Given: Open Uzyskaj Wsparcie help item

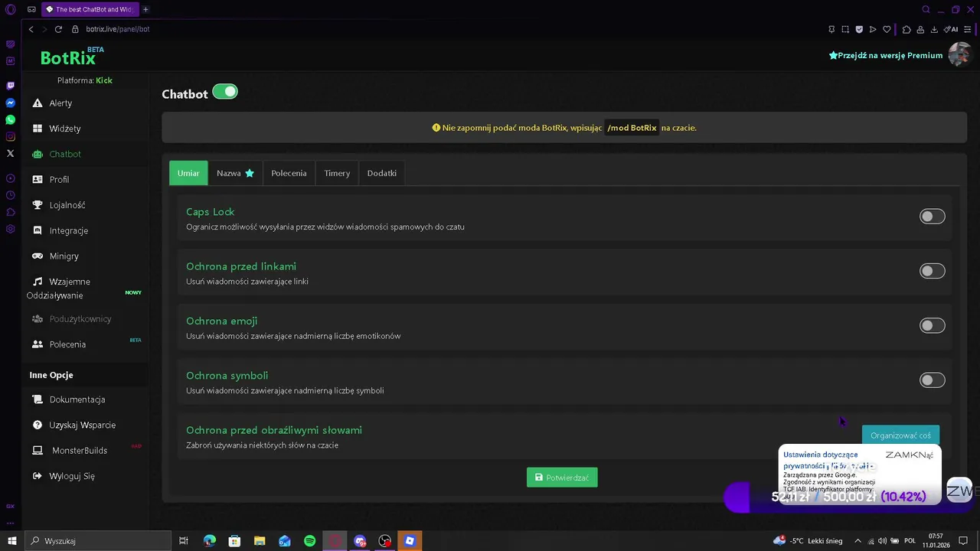Looking at the screenshot, I should coord(74,425).
